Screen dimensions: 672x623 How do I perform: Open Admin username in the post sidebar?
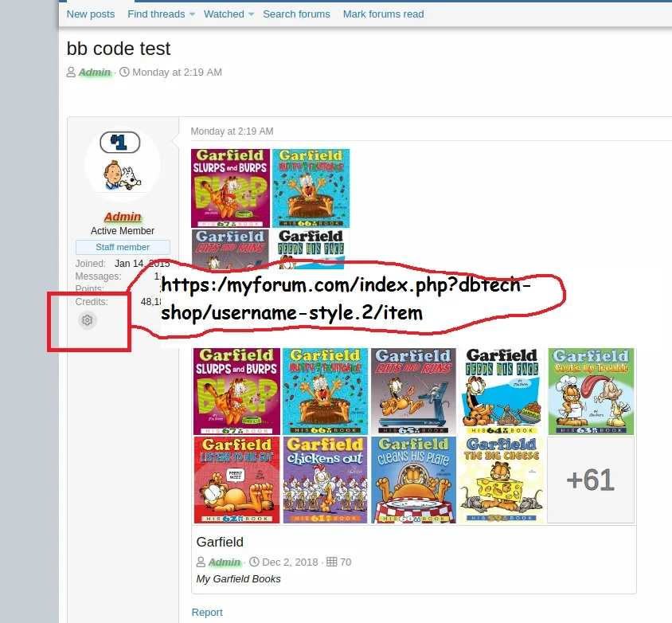[x=123, y=217]
